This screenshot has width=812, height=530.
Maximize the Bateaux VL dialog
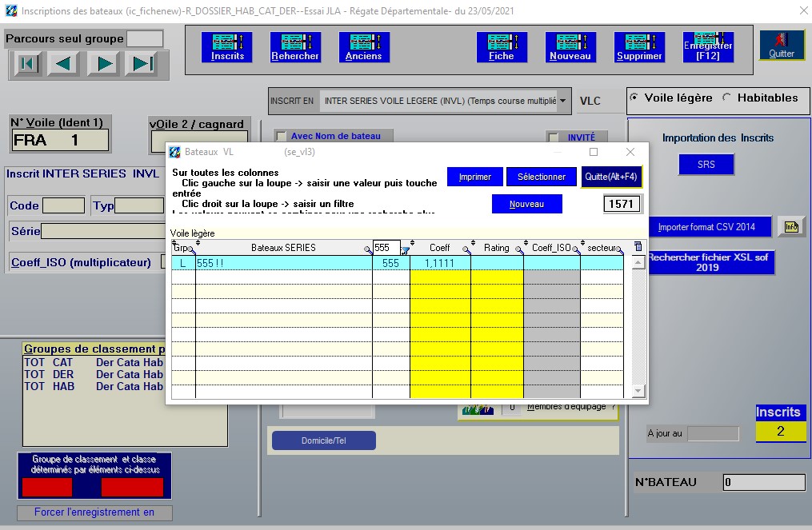click(x=594, y=152)
